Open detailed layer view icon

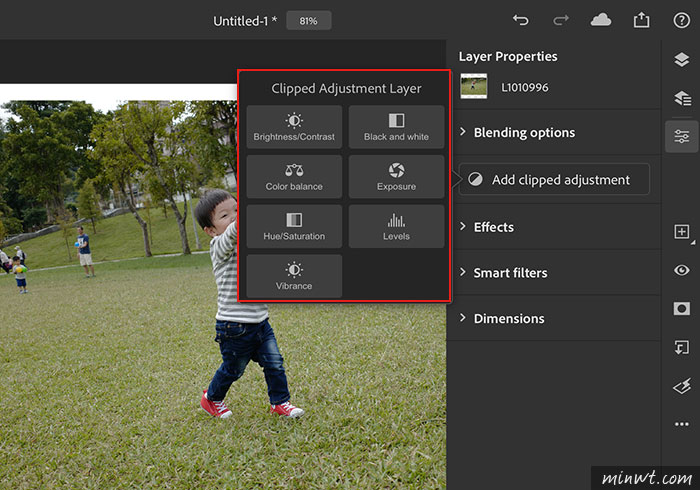click(x=682, y=98)
